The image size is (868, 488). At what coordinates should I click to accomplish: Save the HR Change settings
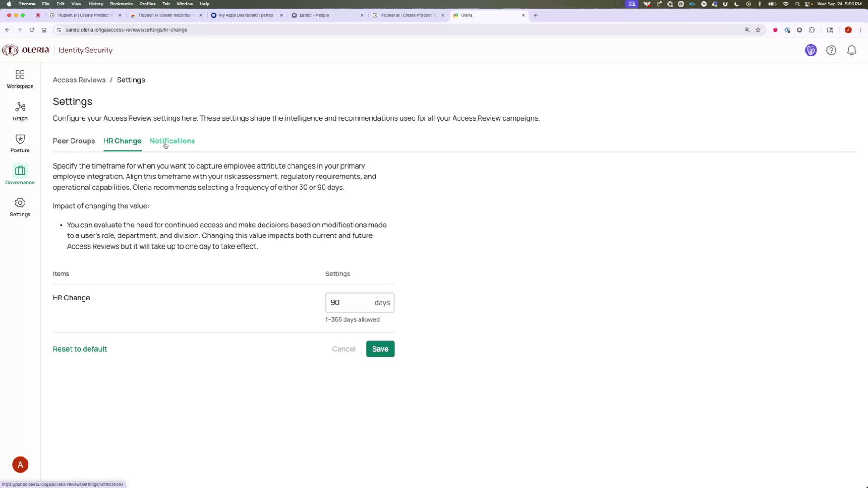(380, 348)
